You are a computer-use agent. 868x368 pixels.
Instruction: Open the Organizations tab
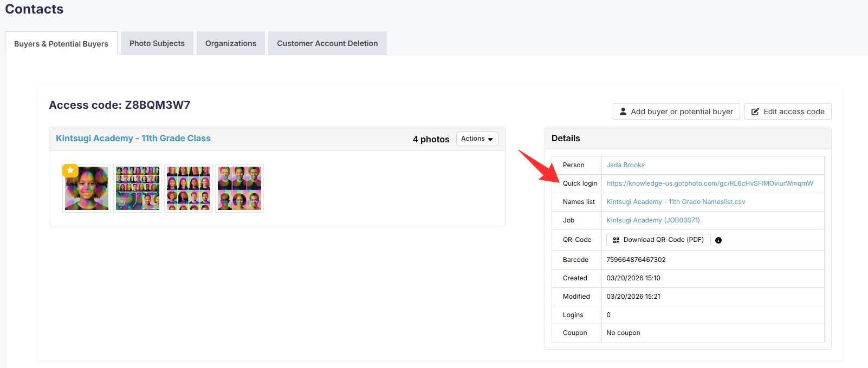click(x=231, y=43)
